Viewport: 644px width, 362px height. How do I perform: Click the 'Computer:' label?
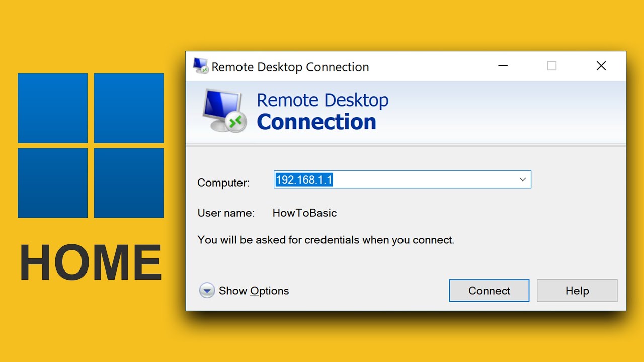point(223,183)
